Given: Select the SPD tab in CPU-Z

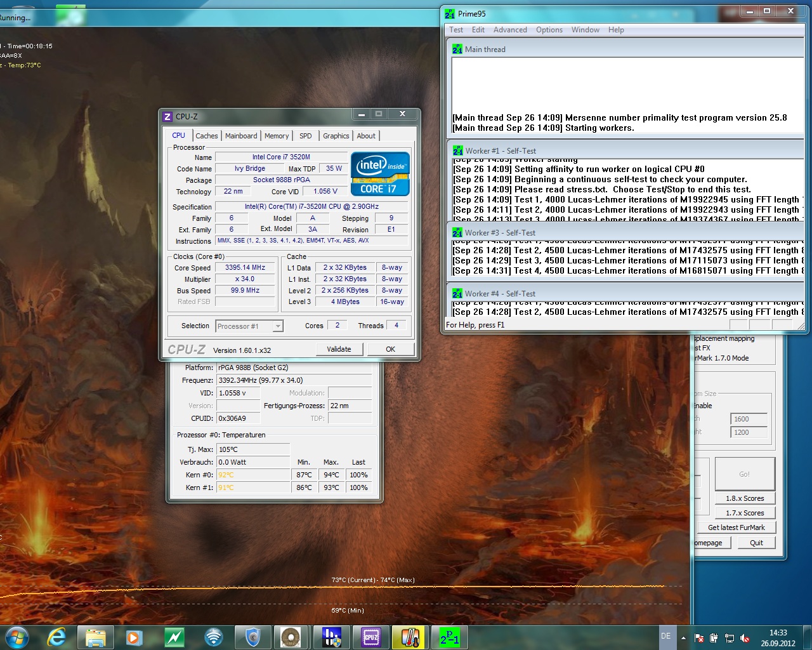Looking at the screenshot, I should pyautogui.click(x=306, y=136).
